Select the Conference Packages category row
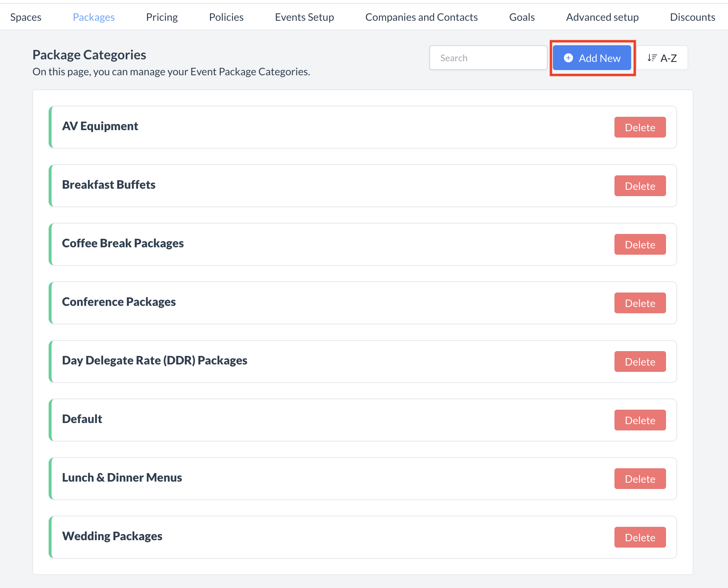This screenshot has width=728, height=588. 260,303
